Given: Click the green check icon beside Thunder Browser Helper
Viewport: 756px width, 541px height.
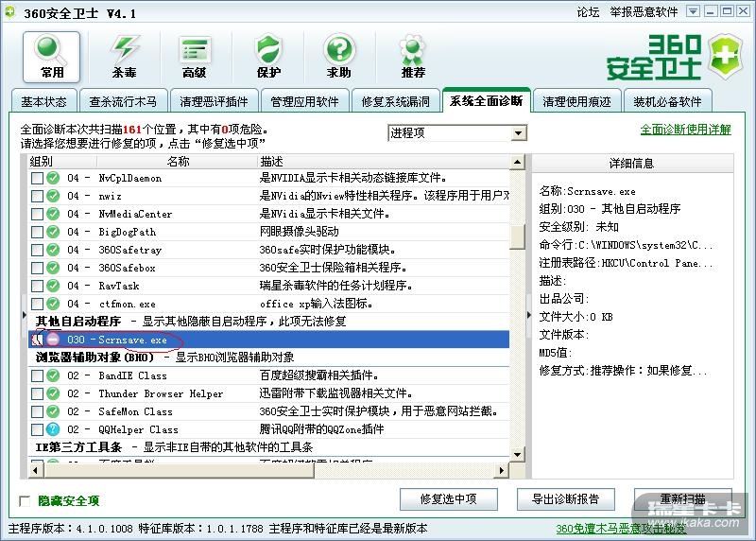Looking at the screenshot, I should [x=53, y=393].
